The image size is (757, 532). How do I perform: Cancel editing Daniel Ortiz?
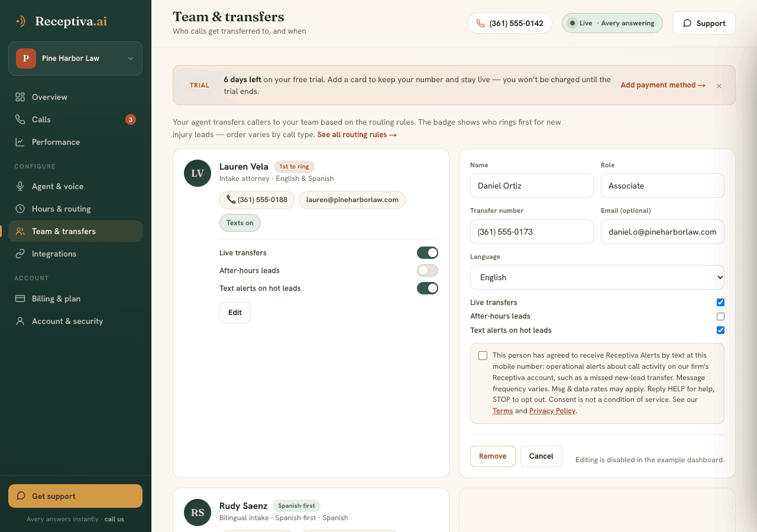(541, 456)
